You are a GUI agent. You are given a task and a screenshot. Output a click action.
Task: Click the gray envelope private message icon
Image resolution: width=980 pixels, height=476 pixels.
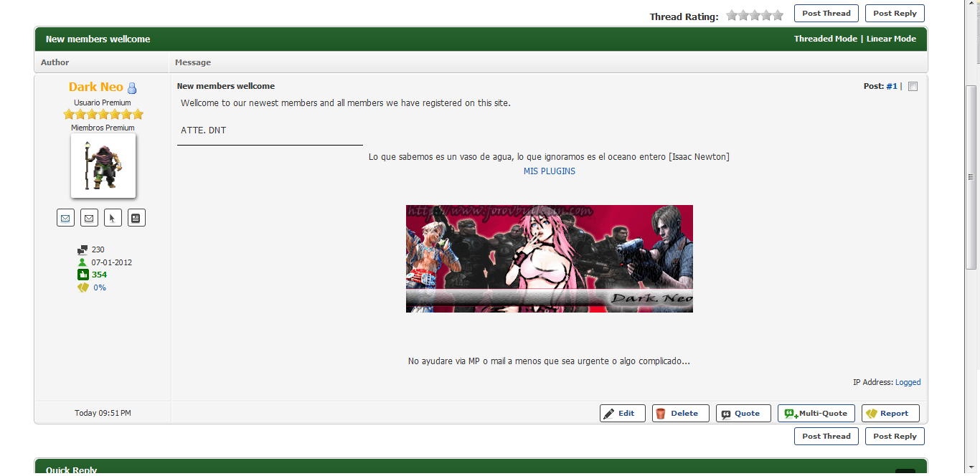(x=89, y=218)
